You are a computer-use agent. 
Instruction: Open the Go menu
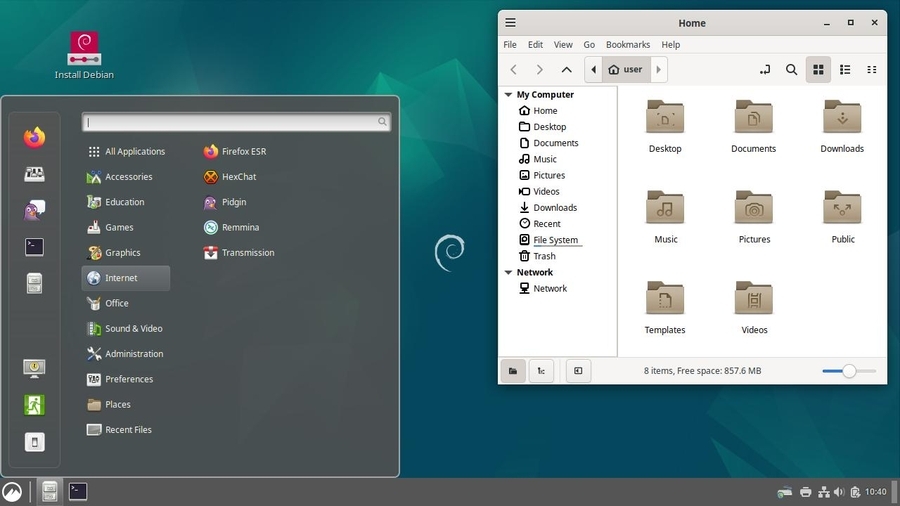[x=589, y=45]
